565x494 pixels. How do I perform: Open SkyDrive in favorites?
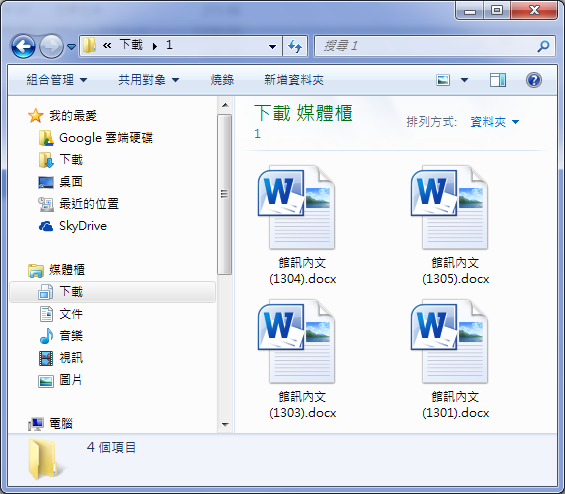[x=83, y=226]
